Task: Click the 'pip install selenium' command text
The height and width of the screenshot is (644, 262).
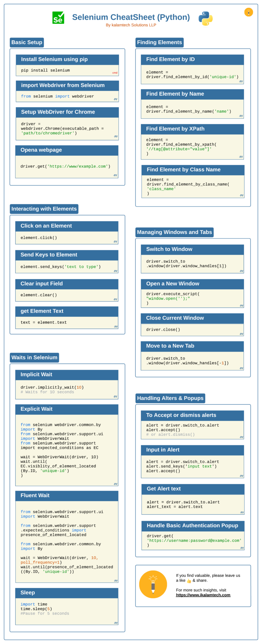Action: [x=45, y=70]
